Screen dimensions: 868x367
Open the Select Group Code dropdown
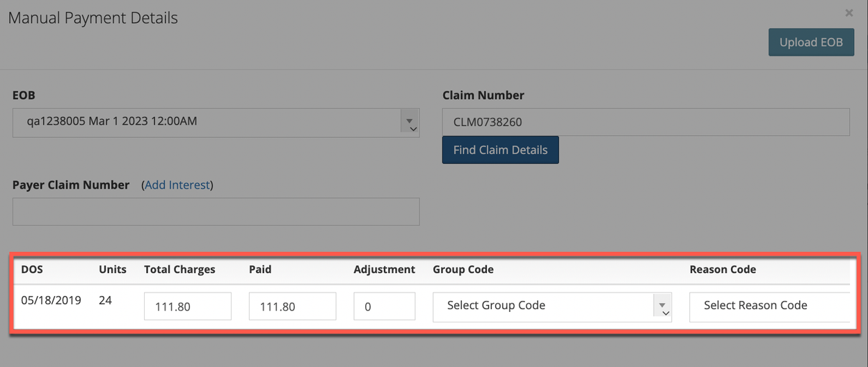point(552,307)
